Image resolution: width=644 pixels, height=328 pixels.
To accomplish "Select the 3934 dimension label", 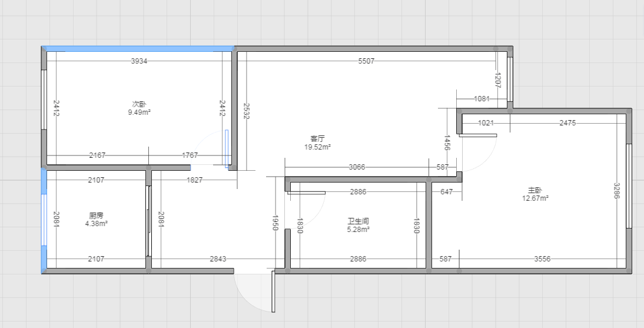I will (139, 61).
